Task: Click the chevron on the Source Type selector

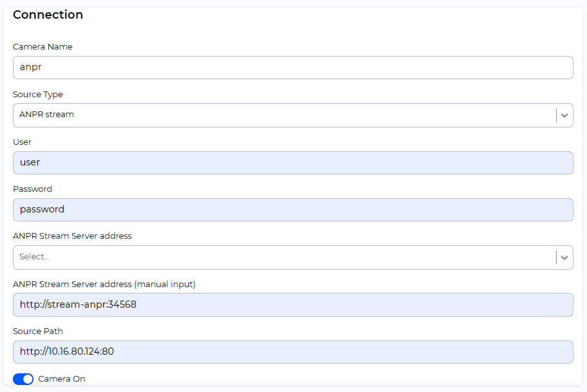Action: (564, 115)
